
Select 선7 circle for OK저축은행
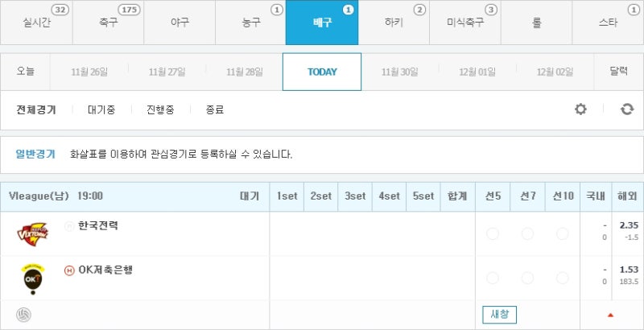(527, 278)
